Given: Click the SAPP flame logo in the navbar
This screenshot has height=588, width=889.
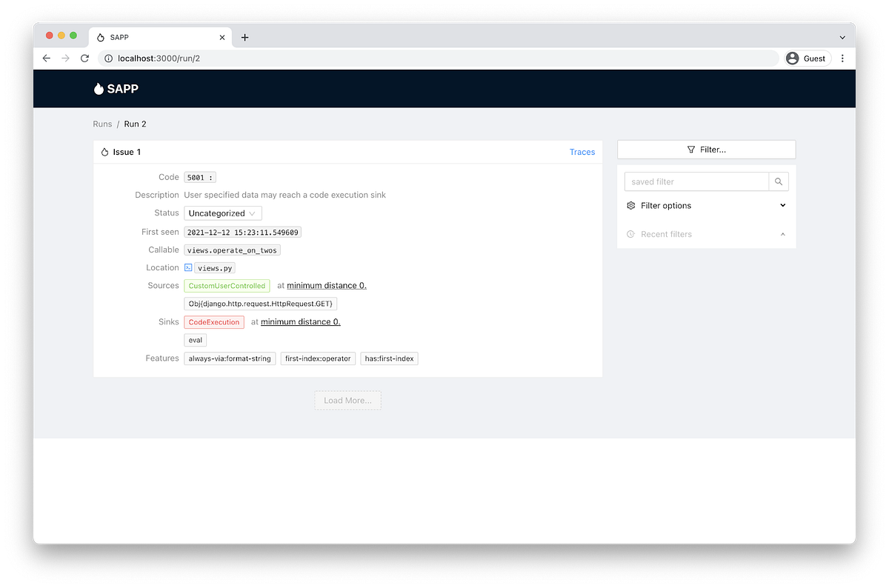Looking at the screenshot, I should coord(99,88).
